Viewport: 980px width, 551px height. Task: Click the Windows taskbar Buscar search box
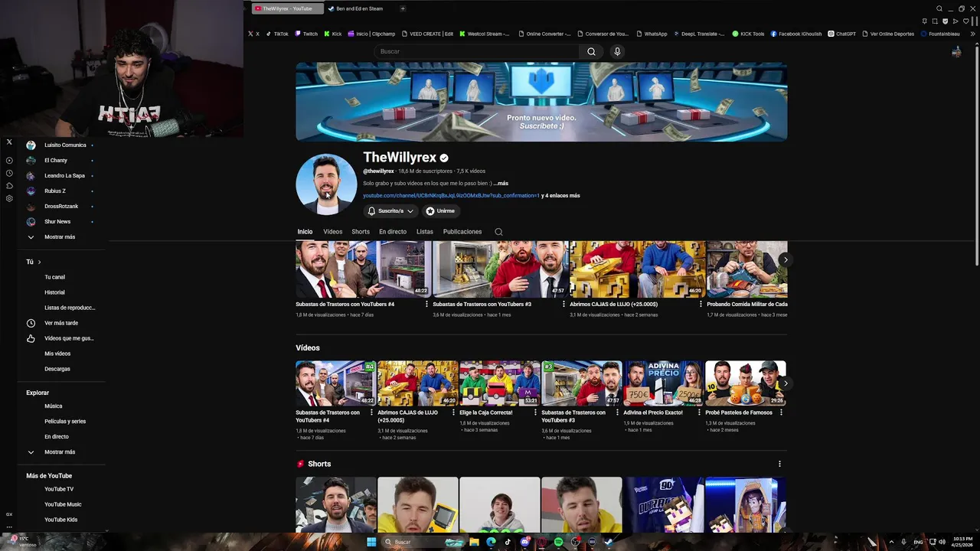[x=423, y=542]
